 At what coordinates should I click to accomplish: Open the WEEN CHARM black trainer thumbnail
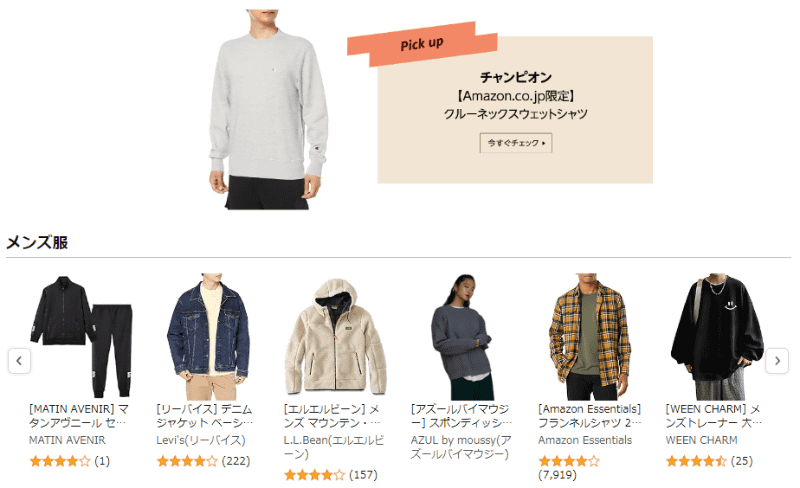(x=717, y=336)
